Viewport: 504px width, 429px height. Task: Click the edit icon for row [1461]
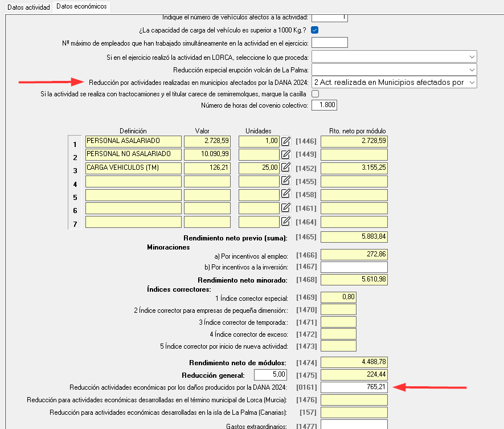pos(286,207)
